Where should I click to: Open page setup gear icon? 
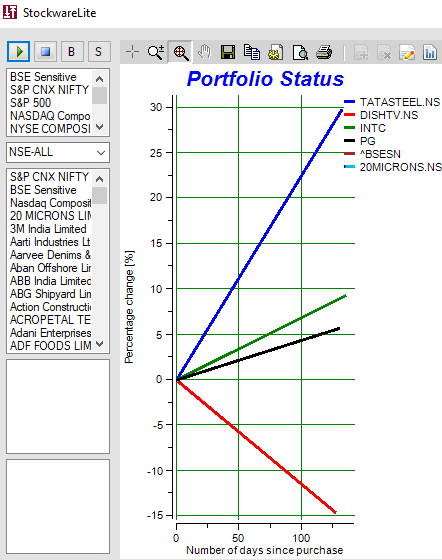point(276,52)
